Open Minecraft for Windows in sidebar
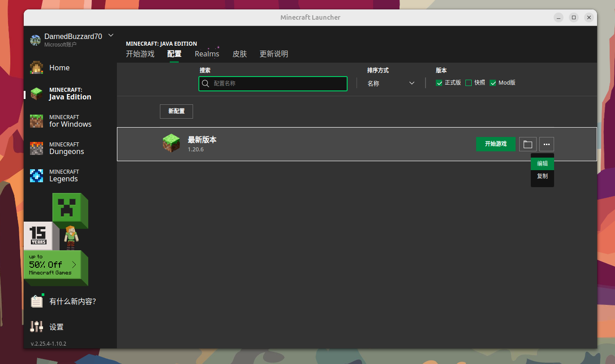Viewport: 615px width, 364px height. click(70, 121)
